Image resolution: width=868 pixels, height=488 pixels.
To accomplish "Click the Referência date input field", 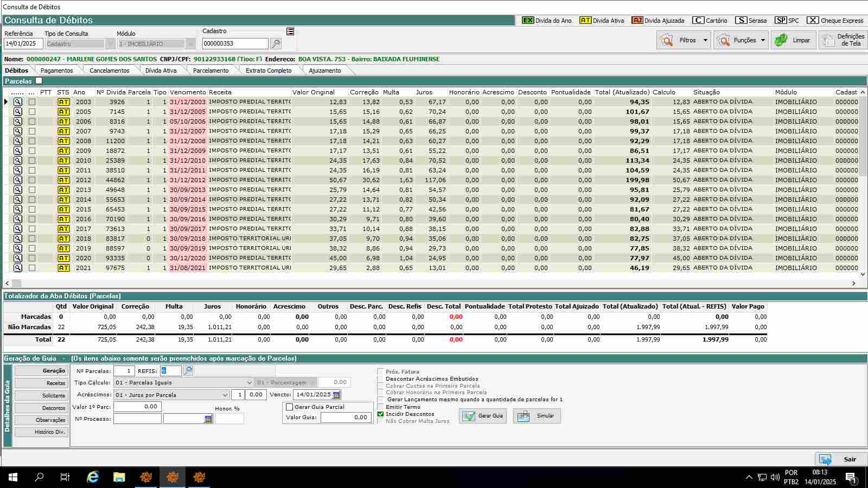I will pos(23,44).
